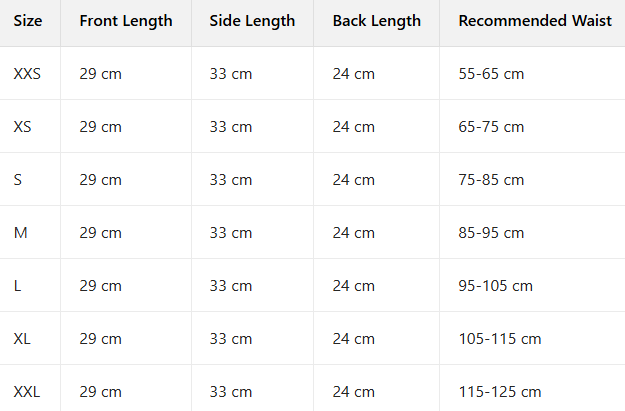Select the L size cell
Viewport: 625px width, 411px height.
point(18,286)
